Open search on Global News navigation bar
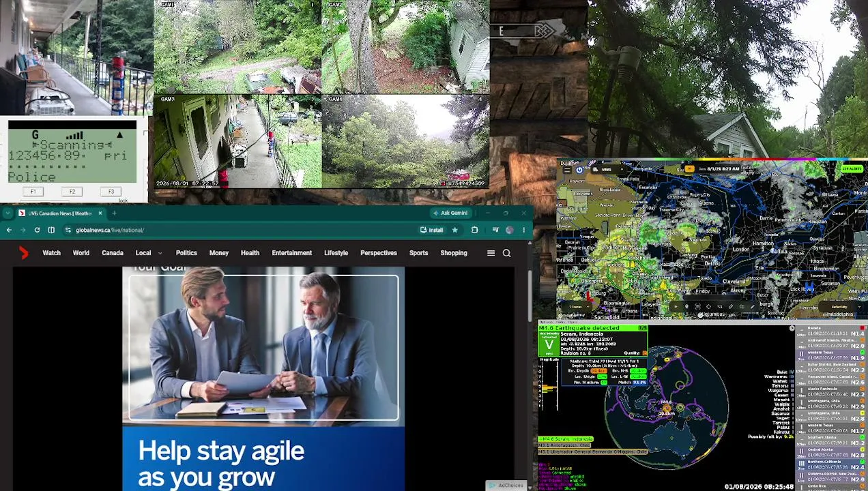This screenshot has height=491, width=868. point(506,253)
